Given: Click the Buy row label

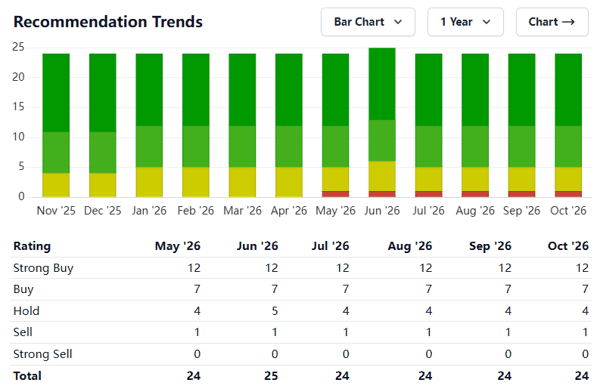Looking at the screenshot, I should click(x=23, y=289).
